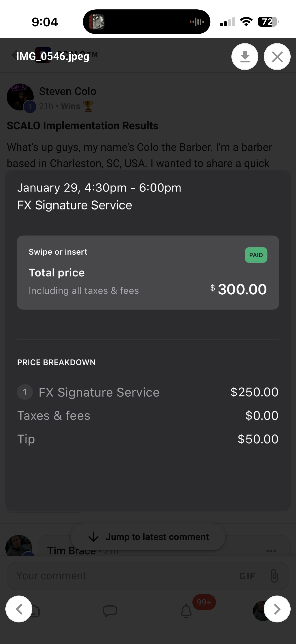Select the FX Signature Service line item
The width and height of the screenshot is (296, 644).
point(99,392)
